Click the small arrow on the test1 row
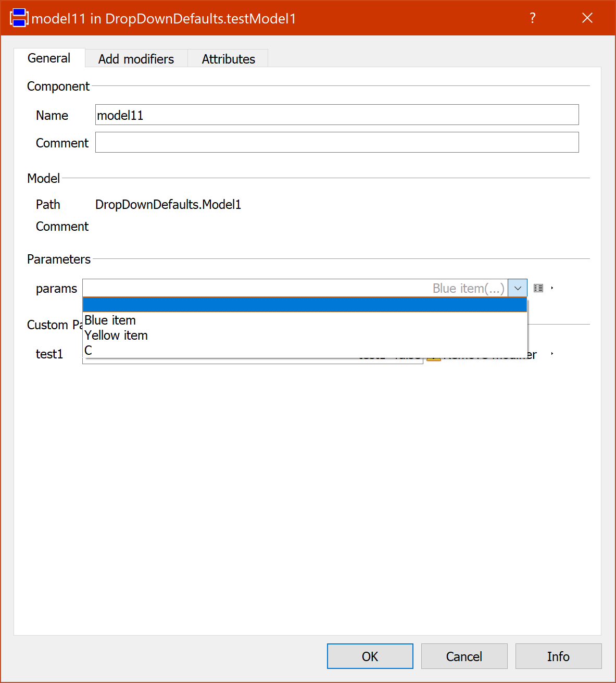This screenshot has width=616, height=683. (551, 353)
